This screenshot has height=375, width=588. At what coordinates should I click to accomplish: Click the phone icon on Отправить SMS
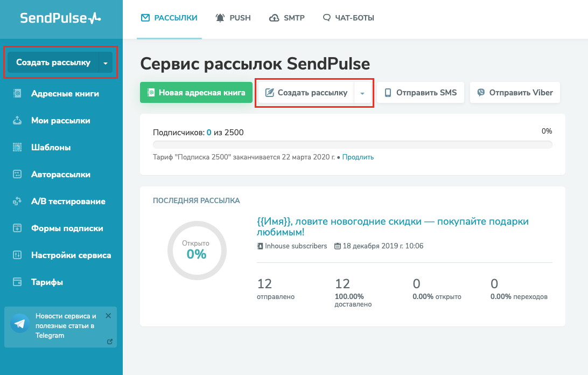pyautogui.click(x=388, y=93)
